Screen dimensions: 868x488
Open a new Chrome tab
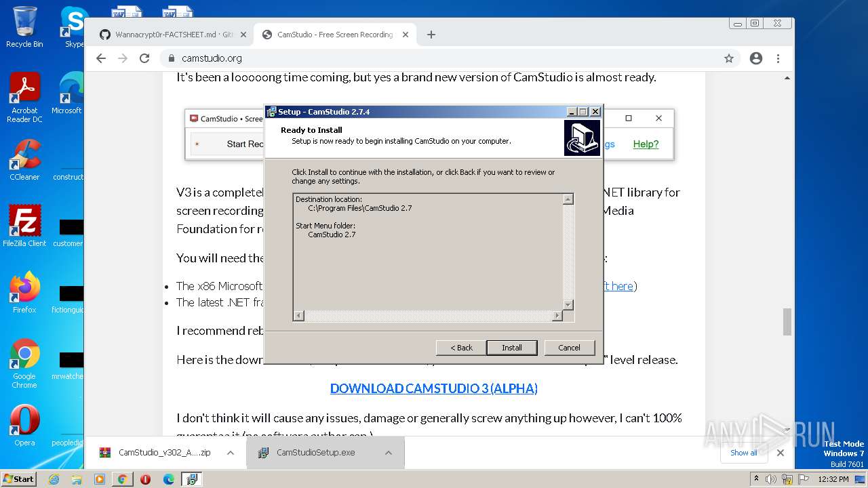(431, 35)
